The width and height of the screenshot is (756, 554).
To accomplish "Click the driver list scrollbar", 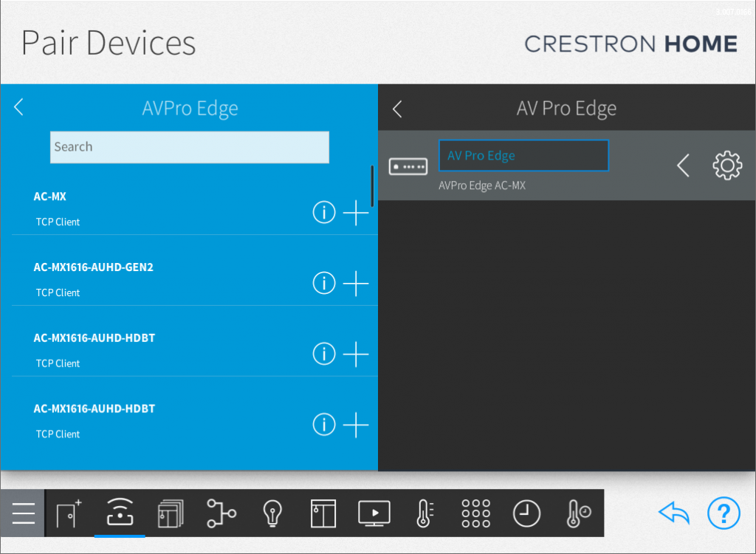I will pos(372,186).
